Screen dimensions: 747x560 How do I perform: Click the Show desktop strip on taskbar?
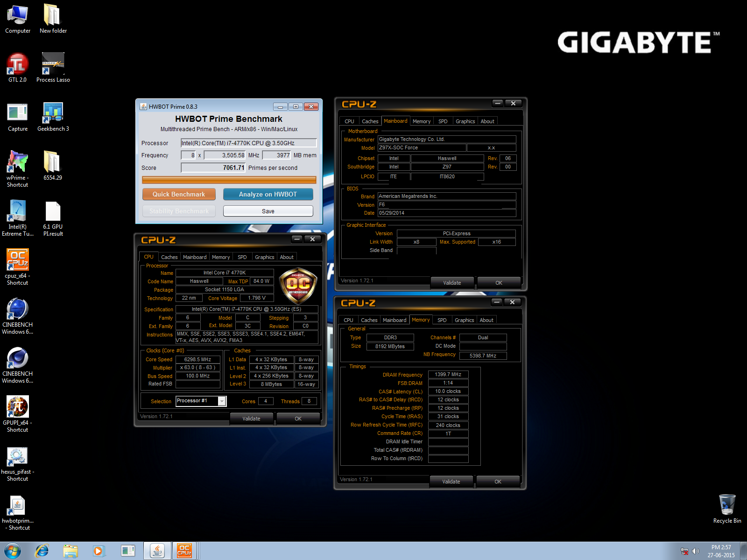(743, 551)
